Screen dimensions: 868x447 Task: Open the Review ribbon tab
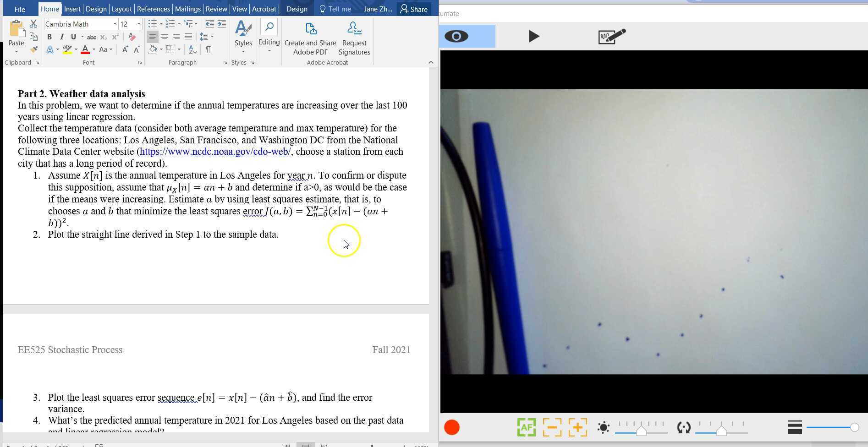tap(216, 9)
